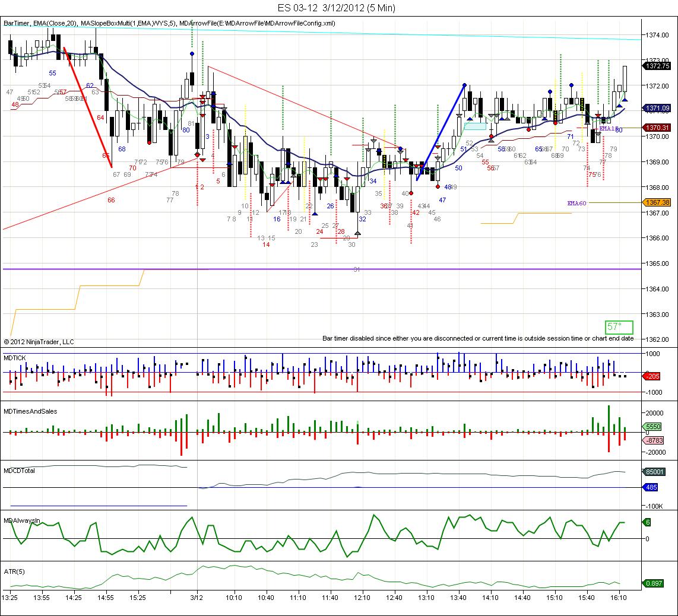Click the orange 1367.38 EMA60 price tag
This screenshot has height=616, width=678.
click(x=657, y=202)
